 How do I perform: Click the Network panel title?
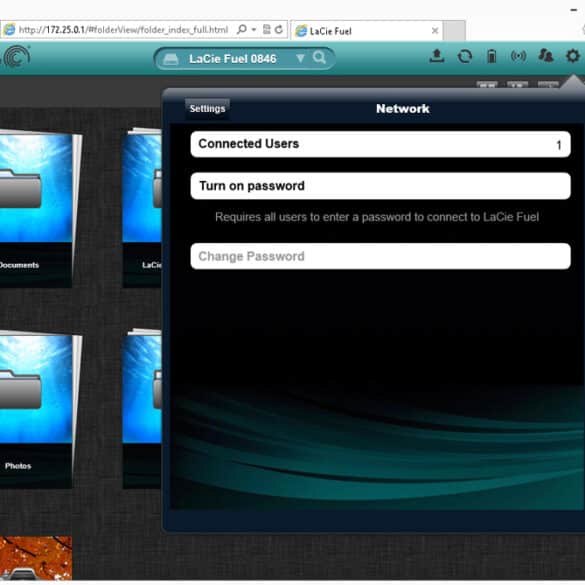coord(403,109)
